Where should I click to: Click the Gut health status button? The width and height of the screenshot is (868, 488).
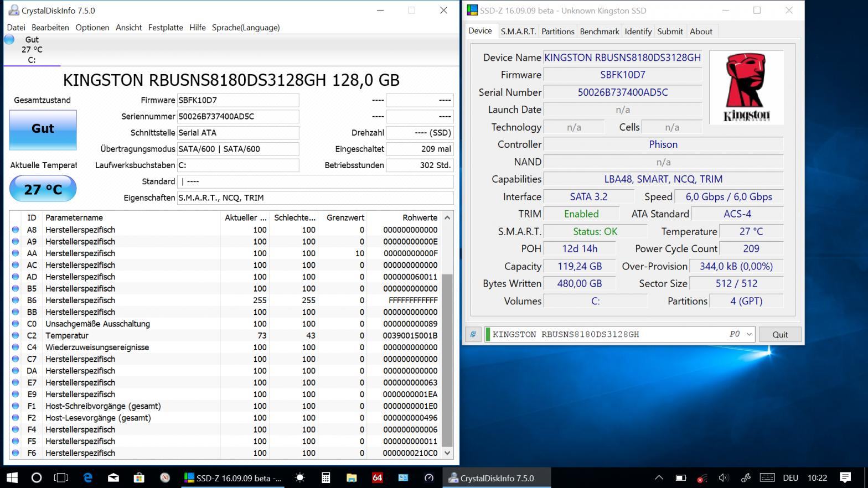coord(43,130)
